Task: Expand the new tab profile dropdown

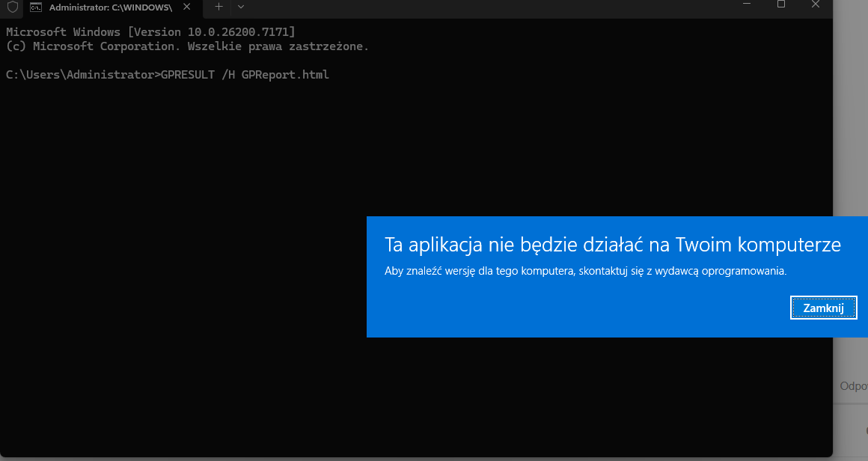Action: [x=240, y=6]
